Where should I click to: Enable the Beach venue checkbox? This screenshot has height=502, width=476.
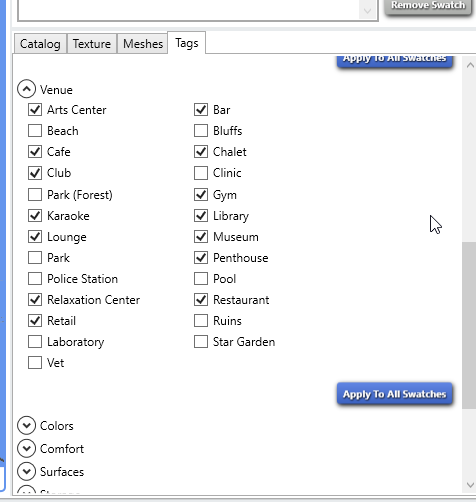point(35,131)
